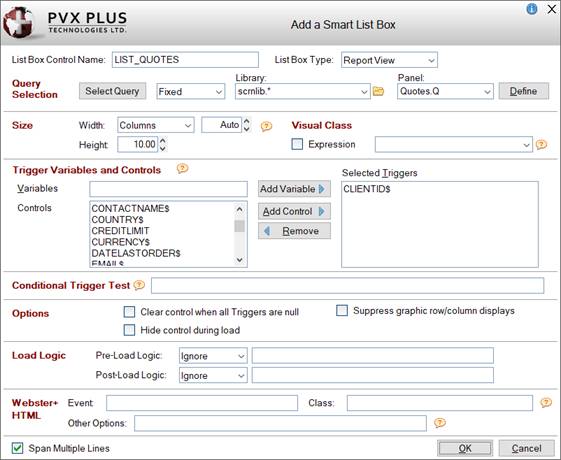Expand the Panel Quotes.Q dropdown
The width and height of the screenshot is (561, 460).
445,92
